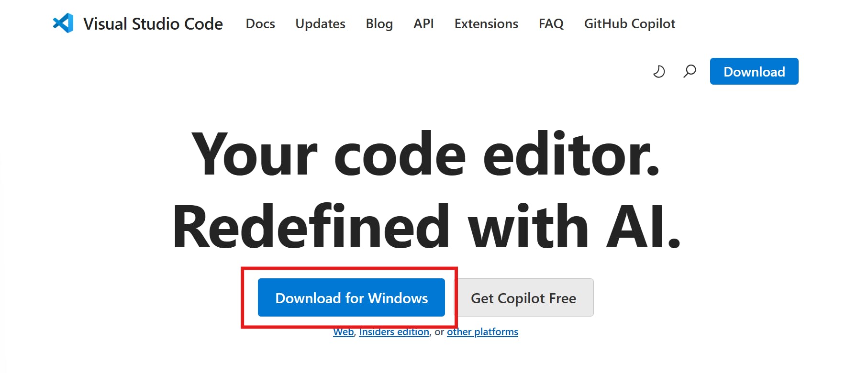Open the Blog link in navigation
Screen dimensions: 868x373
[379, 23]
